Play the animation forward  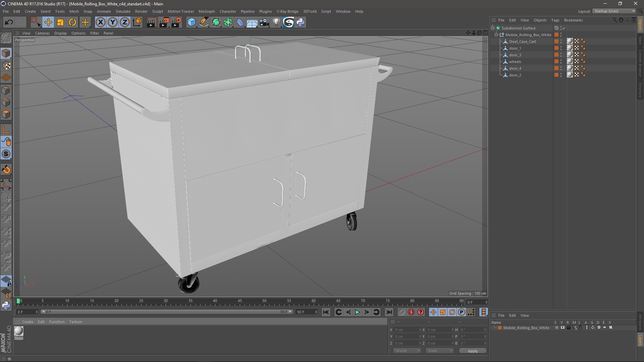click(357, 312)
